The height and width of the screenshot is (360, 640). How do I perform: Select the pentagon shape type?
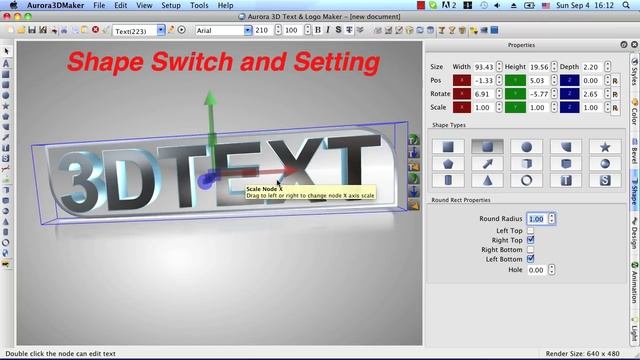448,164
